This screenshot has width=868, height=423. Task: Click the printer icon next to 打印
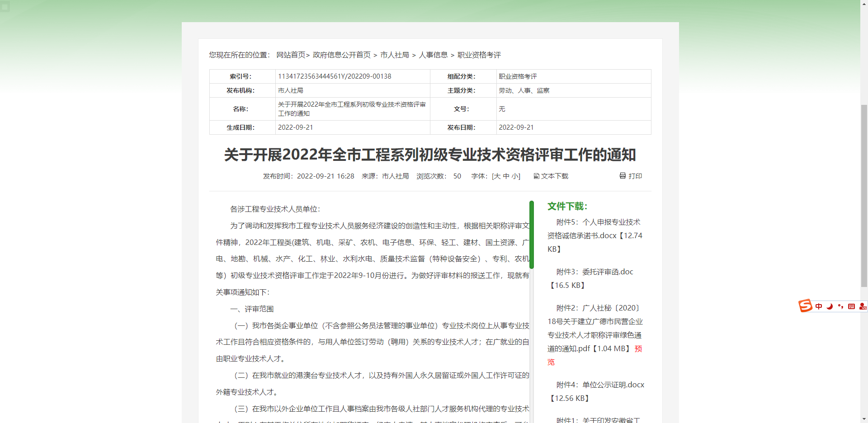point(623,176)
